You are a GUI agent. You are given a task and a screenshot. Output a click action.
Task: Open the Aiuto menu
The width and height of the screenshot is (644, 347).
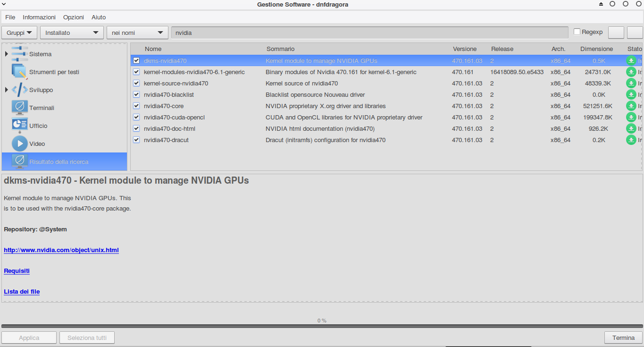point(99,17)
